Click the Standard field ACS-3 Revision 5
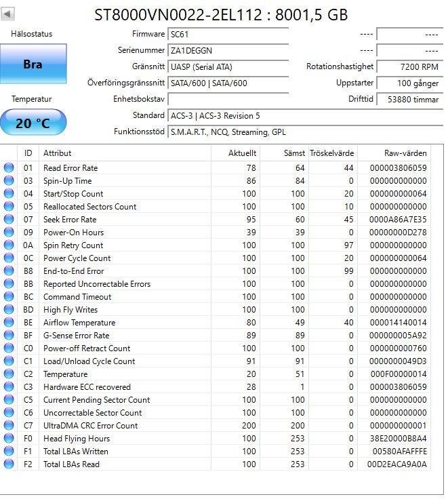 click(x=306, y=115)
